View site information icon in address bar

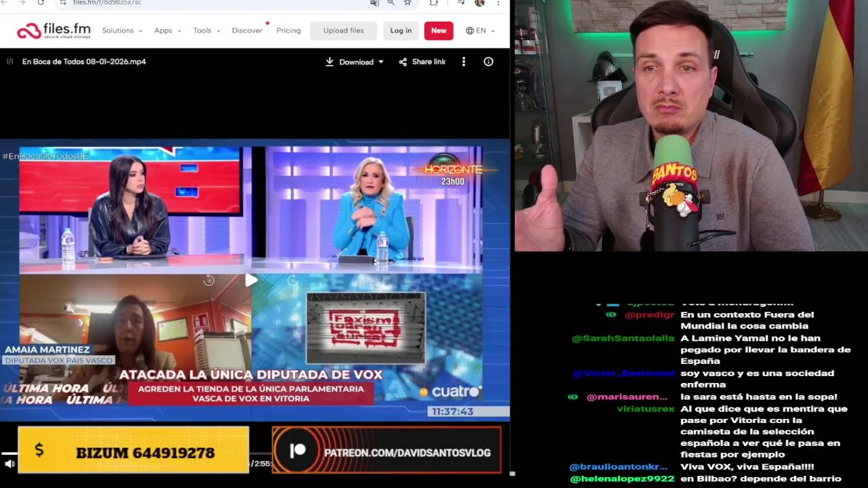click(62, 3)
